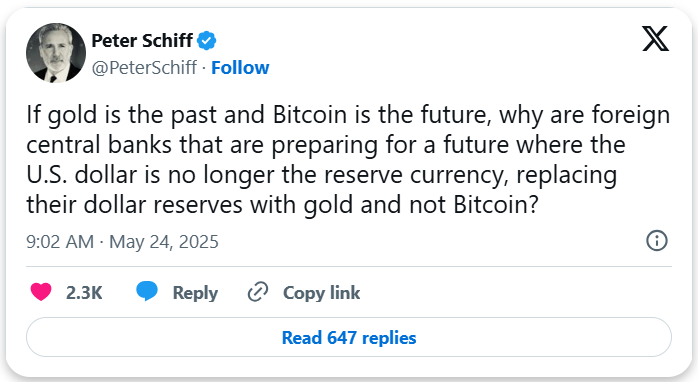This screenshot has width=698, height=382.
Task: Open the Peter Schiff display name
Action: point(142,41)
